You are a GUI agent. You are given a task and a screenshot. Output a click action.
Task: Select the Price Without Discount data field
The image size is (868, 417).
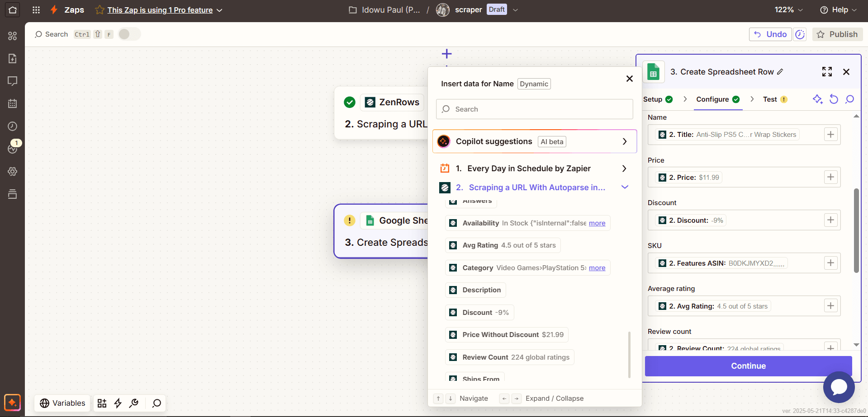tap(507, 335)
